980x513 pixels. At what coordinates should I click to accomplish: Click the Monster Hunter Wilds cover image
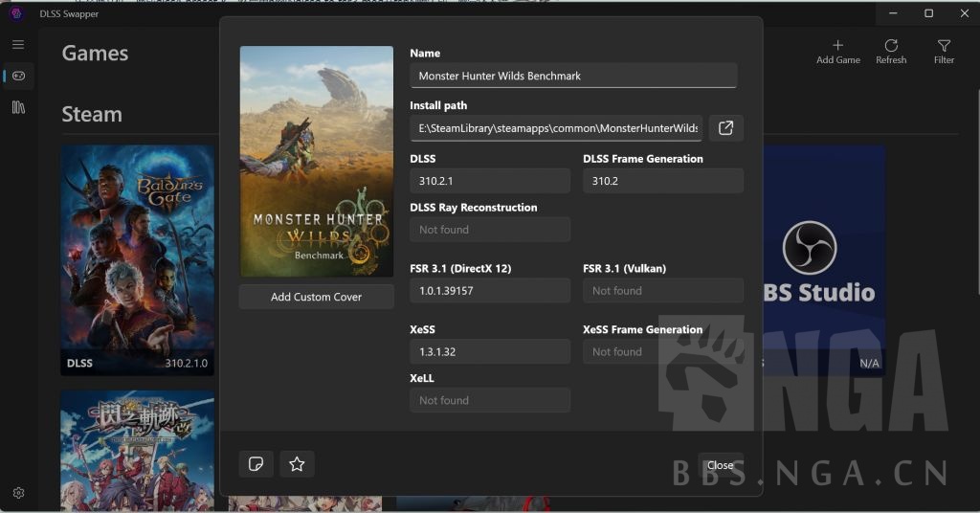pyautogui.click(x=316, y=162)
